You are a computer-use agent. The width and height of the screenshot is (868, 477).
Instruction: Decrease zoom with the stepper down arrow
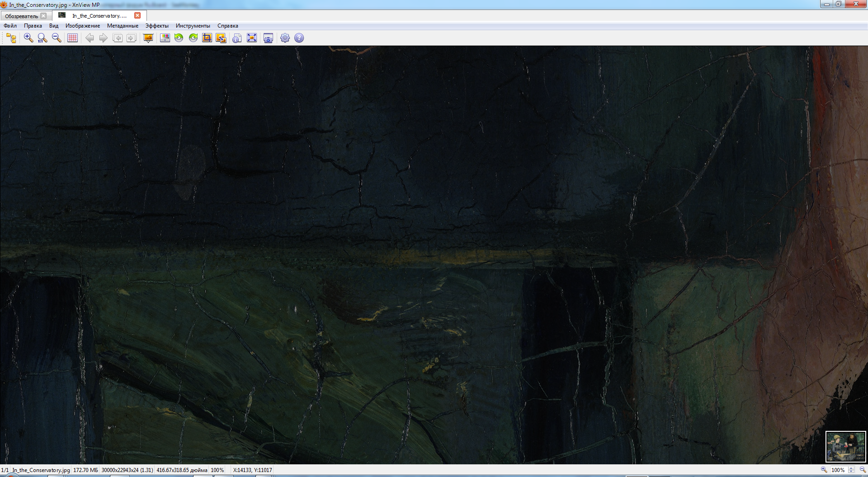[851, 472]
